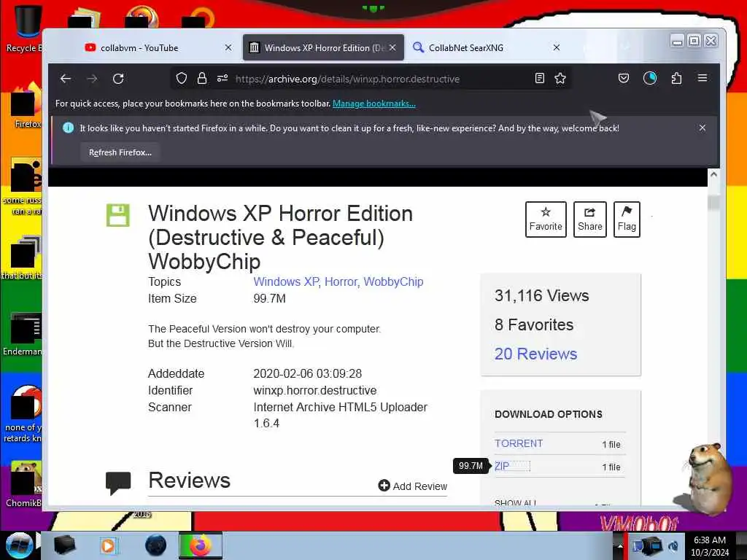View site security padlock info
This screenshot has height=560, width=747.
pos(202,79)
